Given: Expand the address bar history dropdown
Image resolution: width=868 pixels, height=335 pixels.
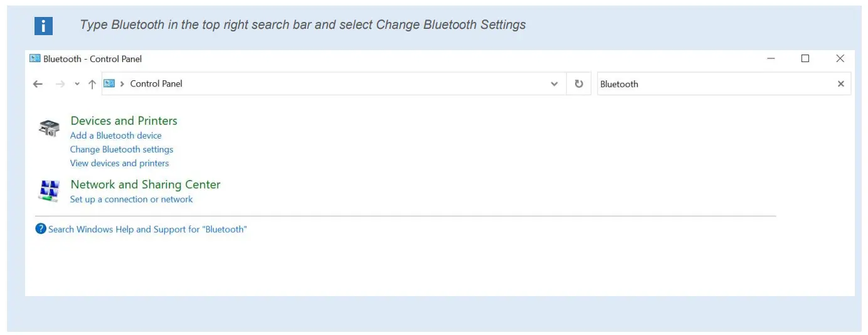Looking at the screenshot, I should 554,84.
